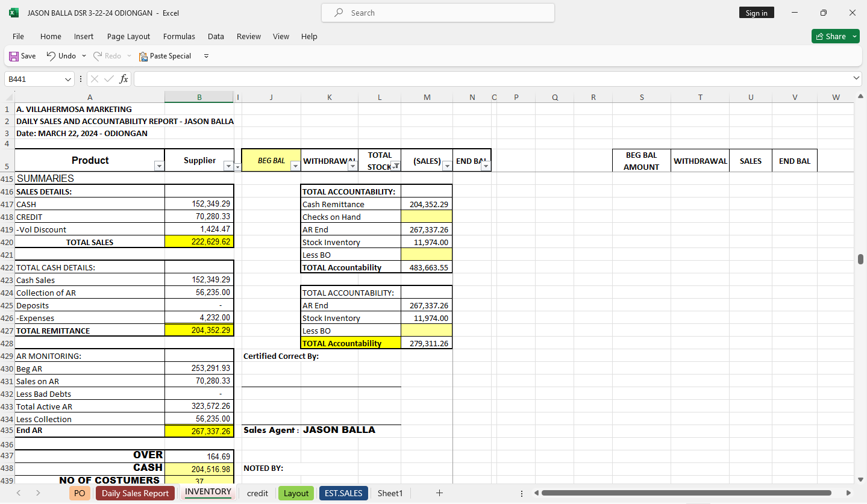Switch to the Home ribbon tab
Viewport: 867px width, 504px height.
(x=51, y=37)
